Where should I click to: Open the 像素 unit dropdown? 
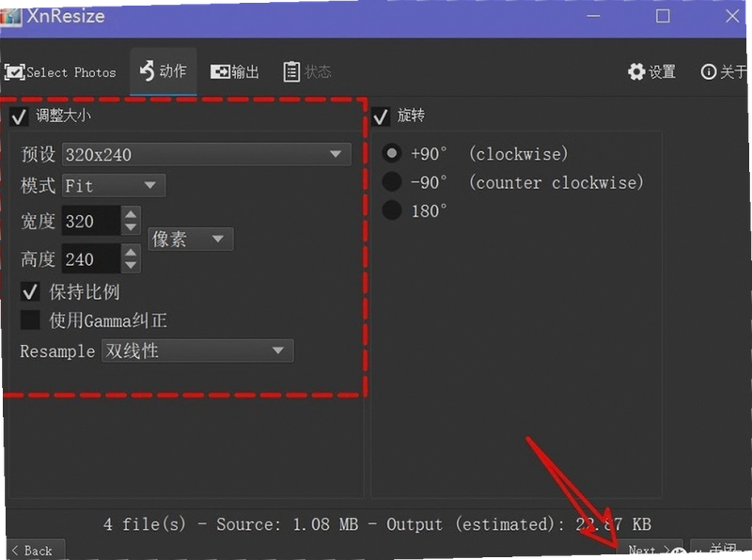tap(191, 239)
